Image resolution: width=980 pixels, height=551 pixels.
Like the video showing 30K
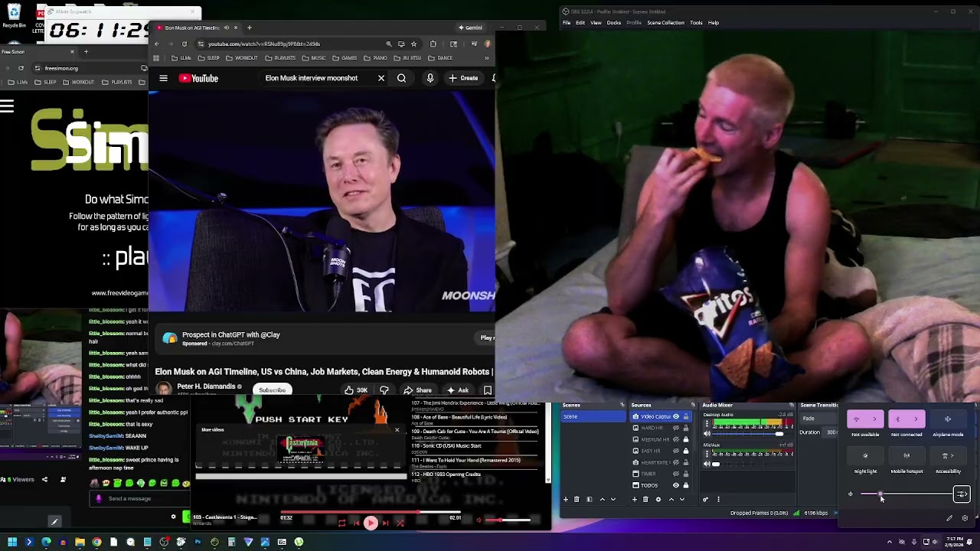(x=356, y=390)
